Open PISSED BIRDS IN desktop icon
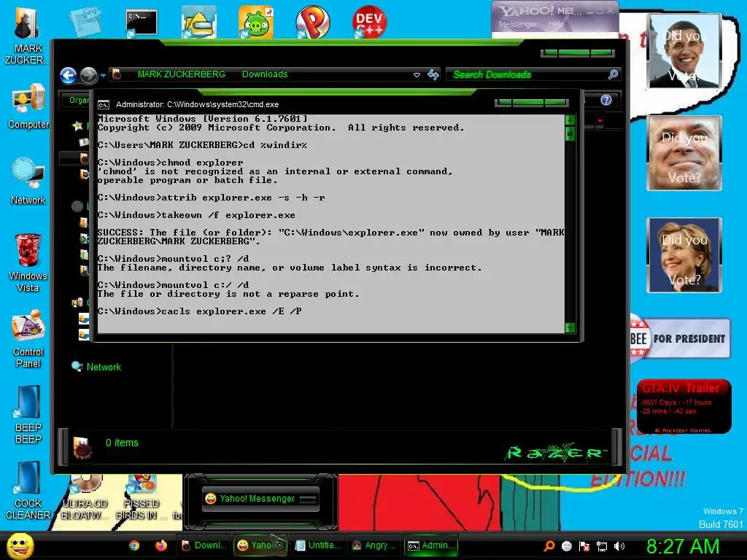The width and height of the screenshot is (747, 560). coord(141,497)
